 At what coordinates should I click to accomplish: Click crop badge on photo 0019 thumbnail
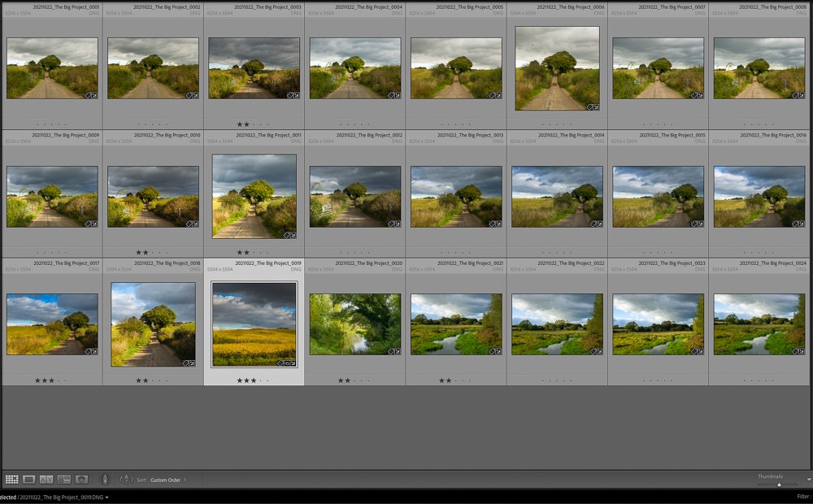point(287,363)
